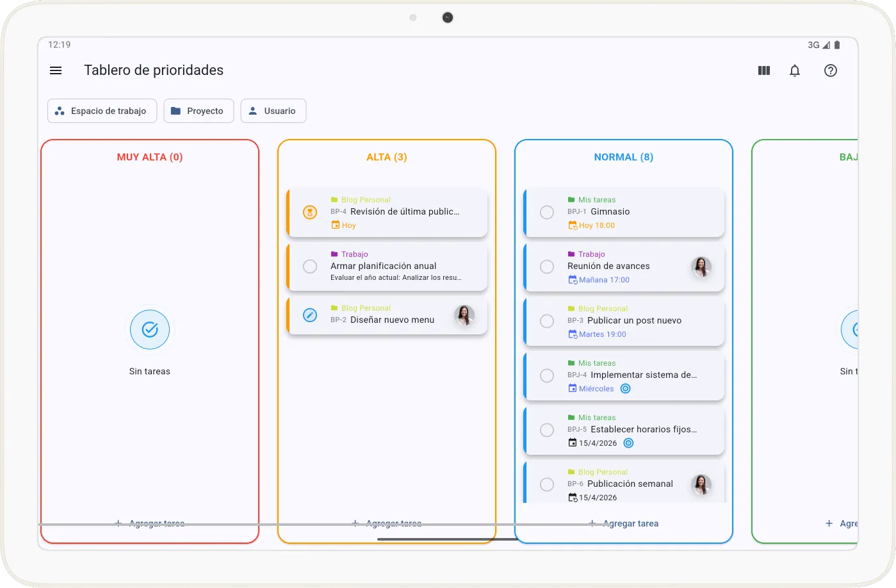This screenshot has width=896, height=588.
Task: Click MUY ALTA (0) column header
Action: [x=150, y=157]
